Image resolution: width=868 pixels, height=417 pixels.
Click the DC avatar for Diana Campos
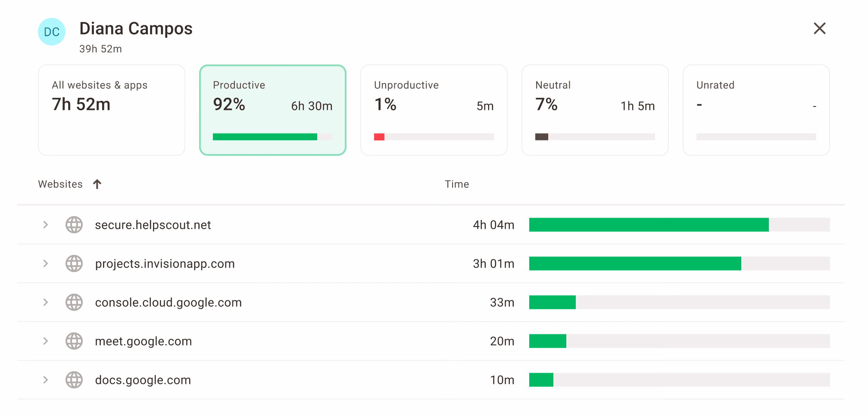(x=52, y=32)
